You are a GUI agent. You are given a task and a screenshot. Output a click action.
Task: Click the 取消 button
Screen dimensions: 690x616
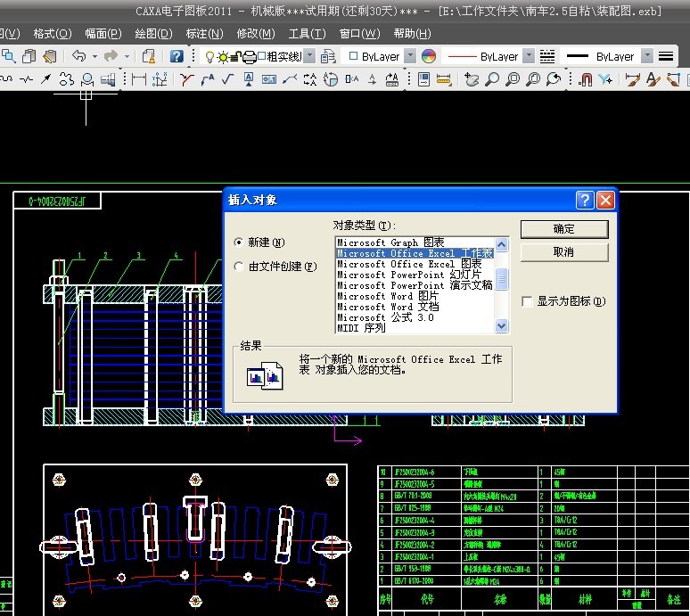pos(563,252)
